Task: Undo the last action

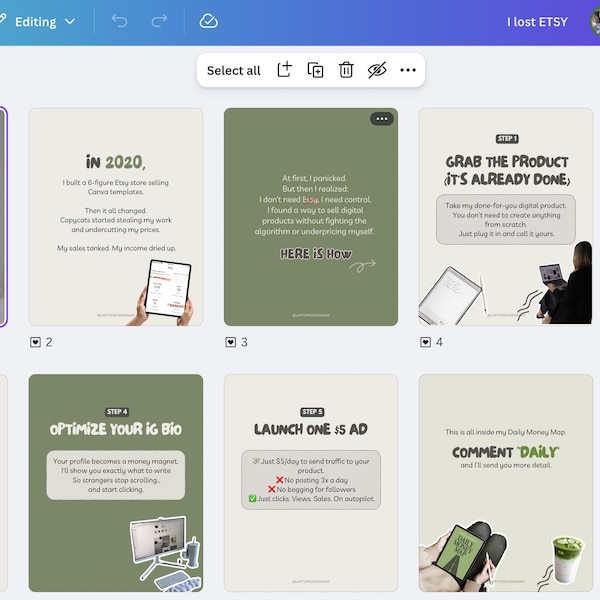Action: (119, 21)
